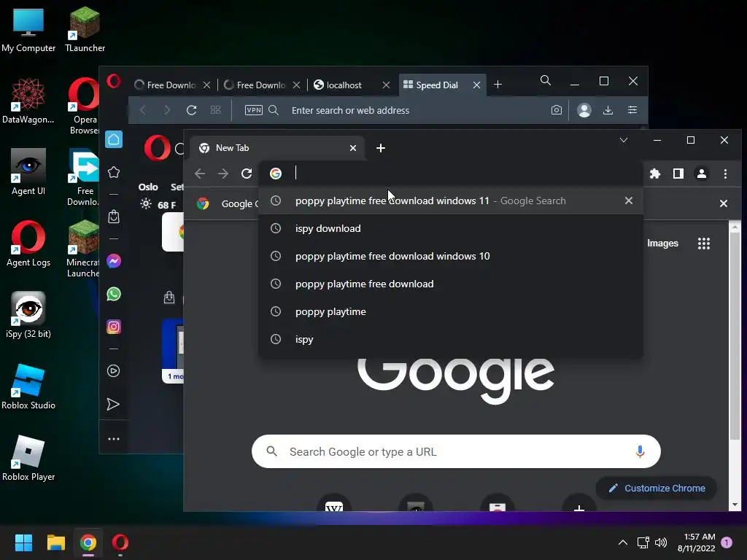Select 'poppy playtime free download windows 11' suggestion
Screen dimensions: 747x560
tap(451, 201)
